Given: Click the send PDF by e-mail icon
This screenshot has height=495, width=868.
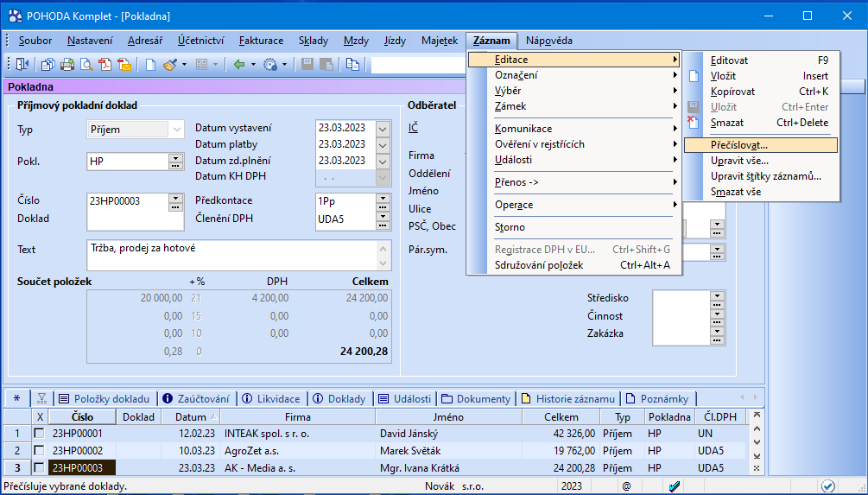Looking at the screenshot, I should (124, 65).
